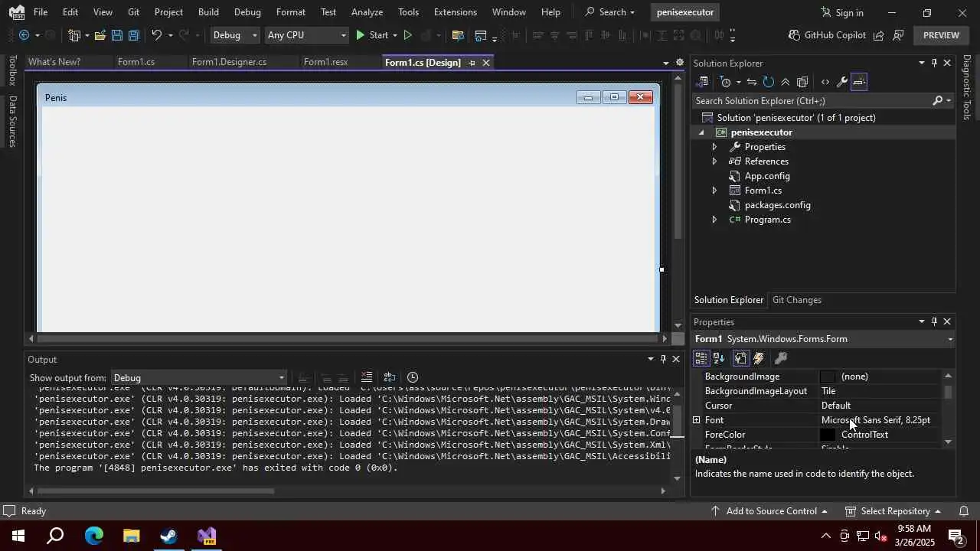Switch to Form1.resx tab

click(x=325, y=62)
